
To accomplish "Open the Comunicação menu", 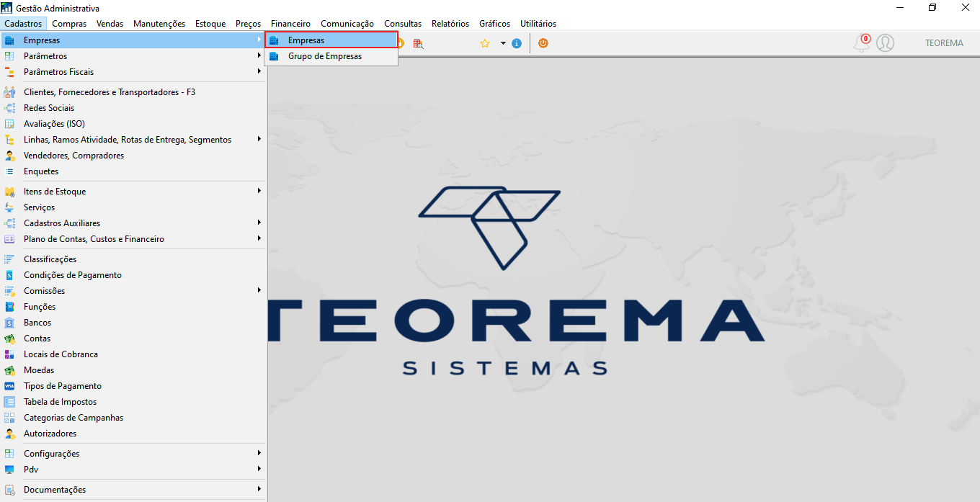I will click(347, 24).
